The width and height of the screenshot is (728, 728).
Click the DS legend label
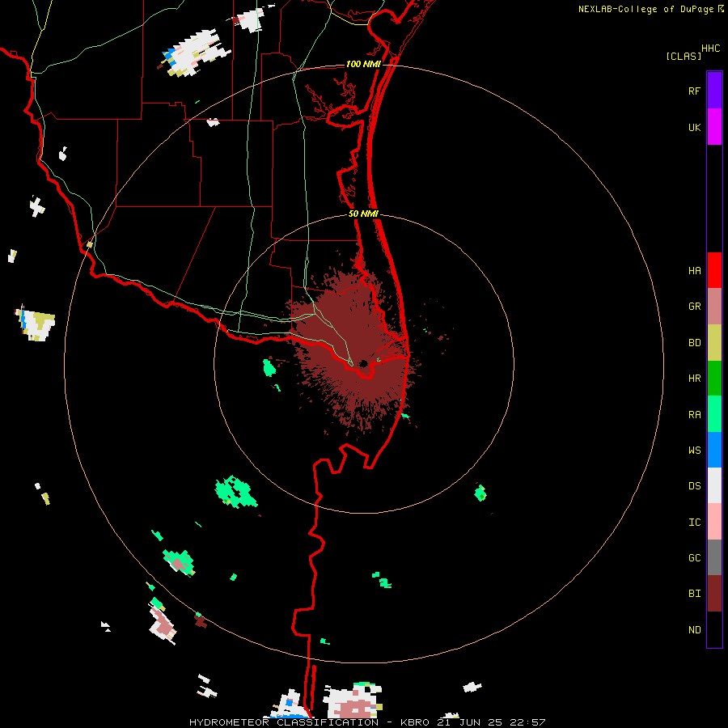(x=694, y=485)
